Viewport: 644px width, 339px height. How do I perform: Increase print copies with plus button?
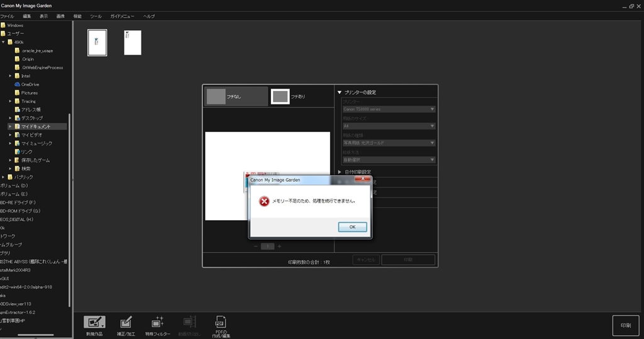279,246
